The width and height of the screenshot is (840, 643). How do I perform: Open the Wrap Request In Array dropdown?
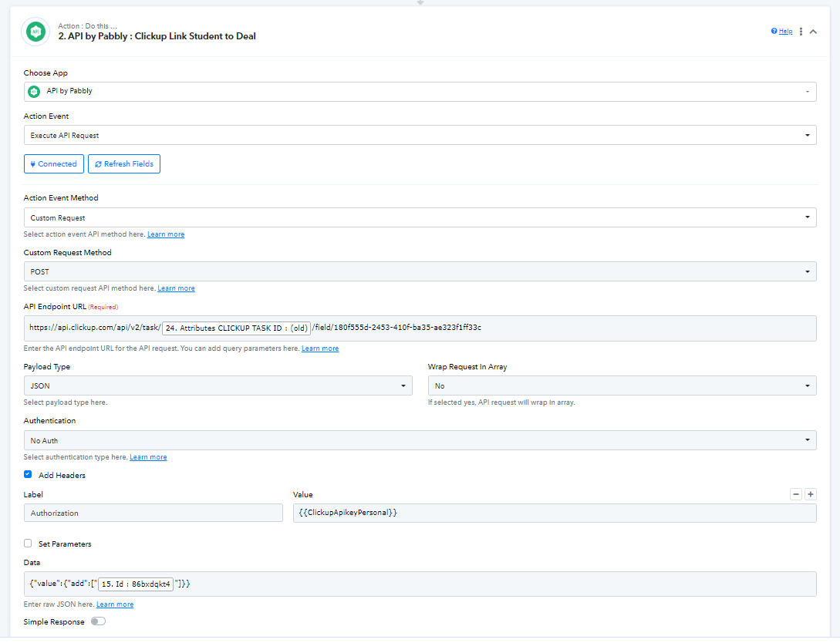(622, 385)
